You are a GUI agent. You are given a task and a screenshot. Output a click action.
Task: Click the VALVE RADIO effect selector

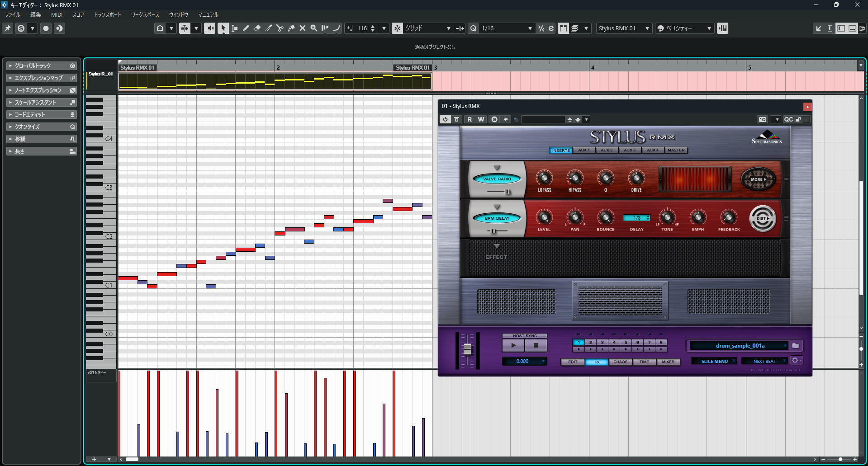(497, 179)
